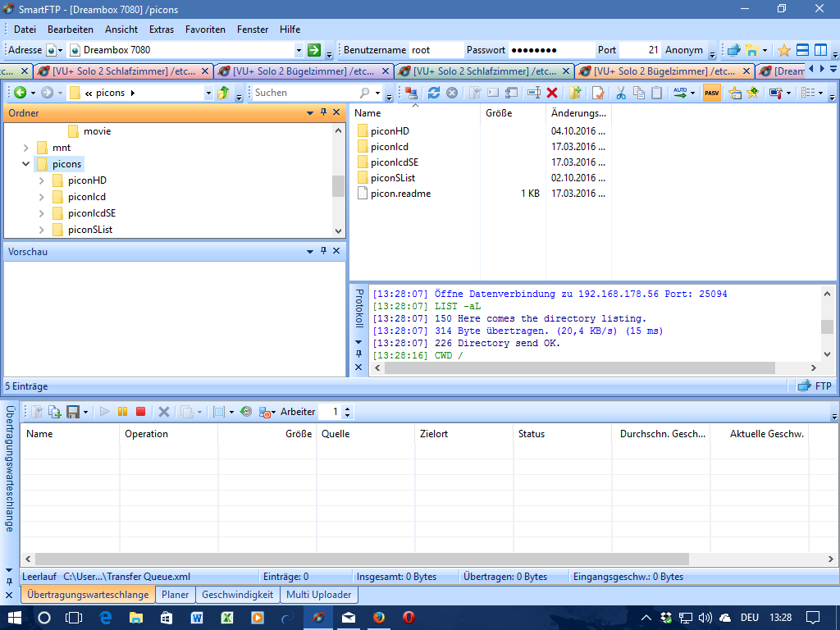Expand the piconHD folder in tree
Image resolution: width=840 pixels, height=630 pixels.
pos(42,180)
